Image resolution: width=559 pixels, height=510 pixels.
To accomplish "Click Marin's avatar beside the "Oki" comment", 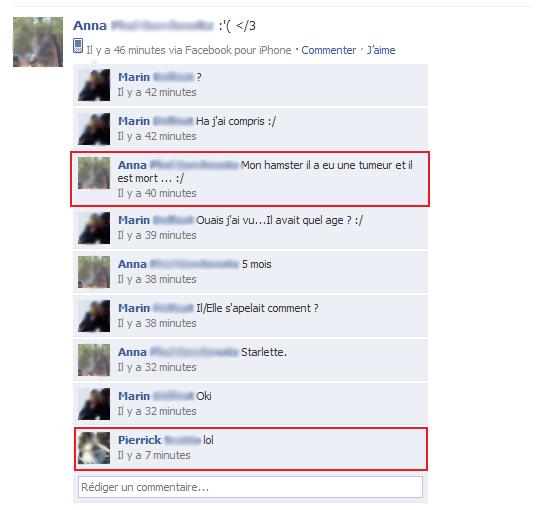I will click(x=94, y=404).
